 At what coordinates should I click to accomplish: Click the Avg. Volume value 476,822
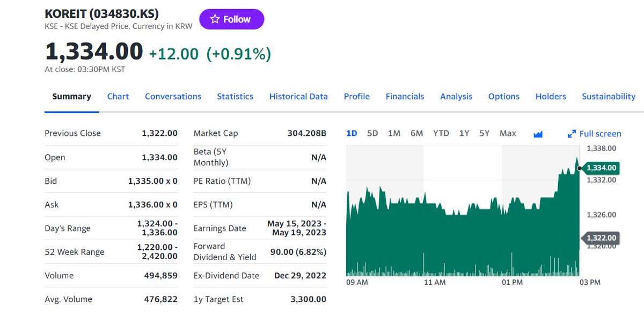point(161,299)
